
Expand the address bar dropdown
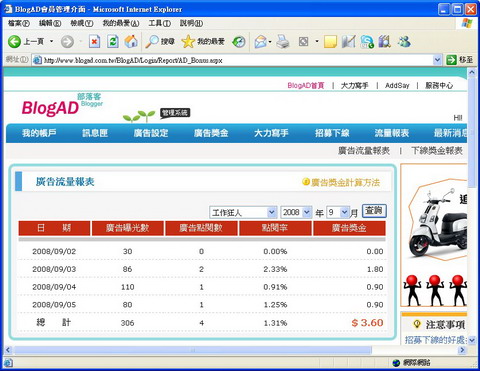pos(437,60)
